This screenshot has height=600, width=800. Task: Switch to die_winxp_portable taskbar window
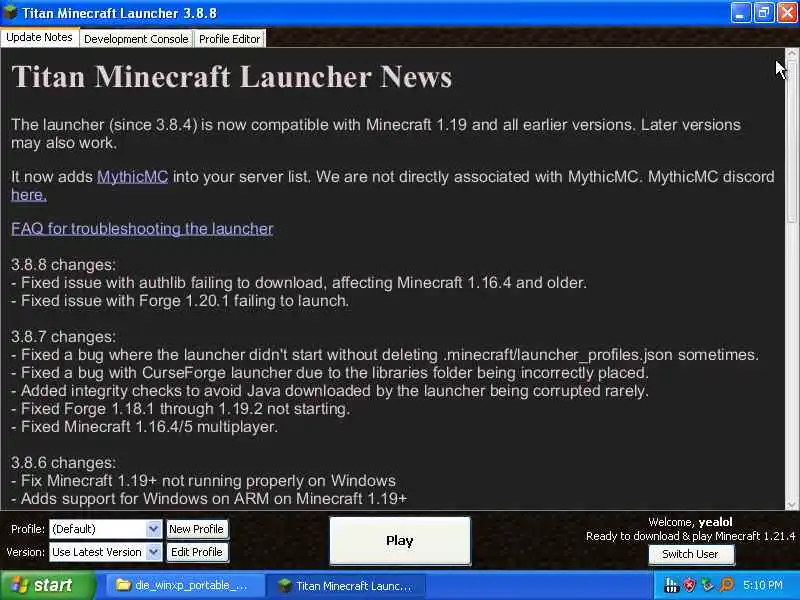(x=185, y=585)
